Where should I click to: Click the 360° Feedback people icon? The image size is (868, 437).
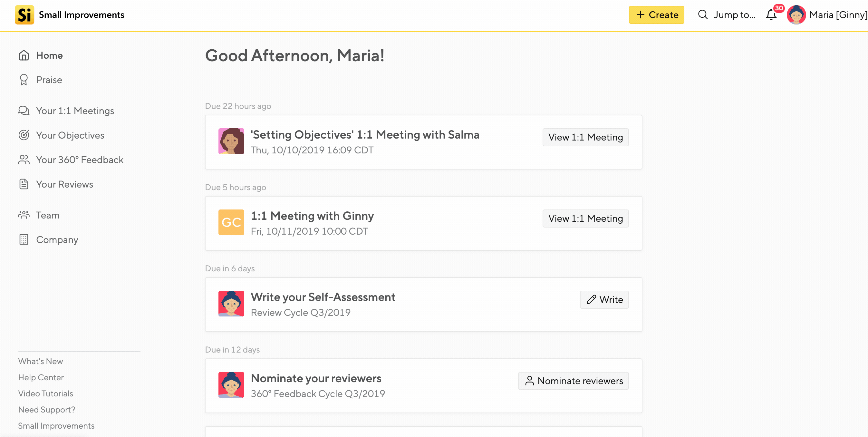pyautogui.click(x=24, y=160)
